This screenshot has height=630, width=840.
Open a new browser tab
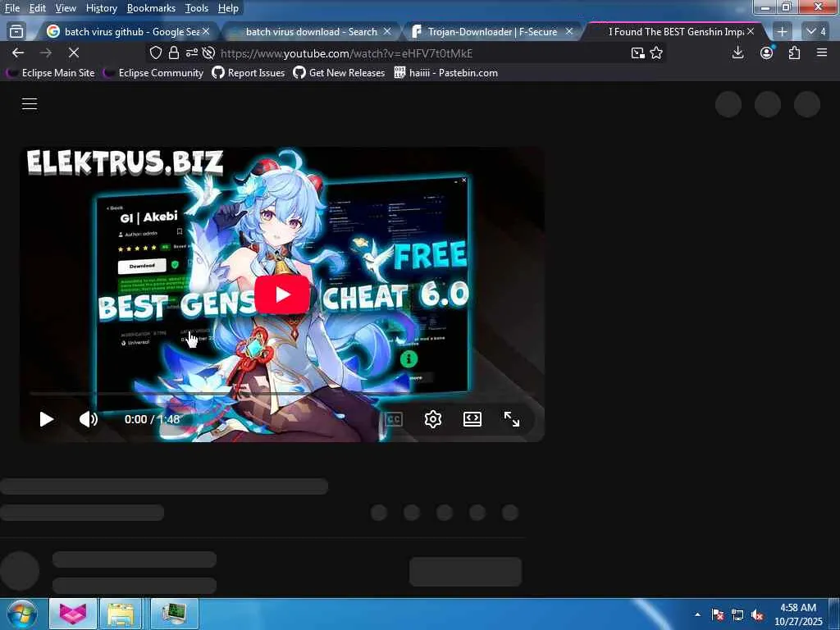782,32
